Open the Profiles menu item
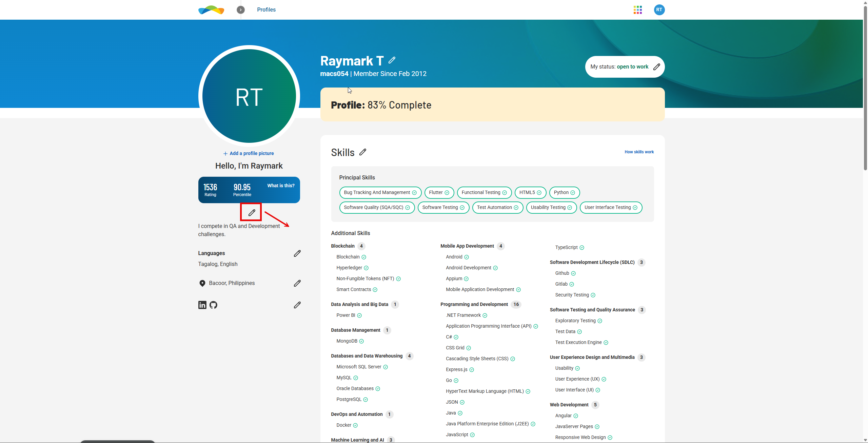The image size is (868, 443). pos(266,10)
